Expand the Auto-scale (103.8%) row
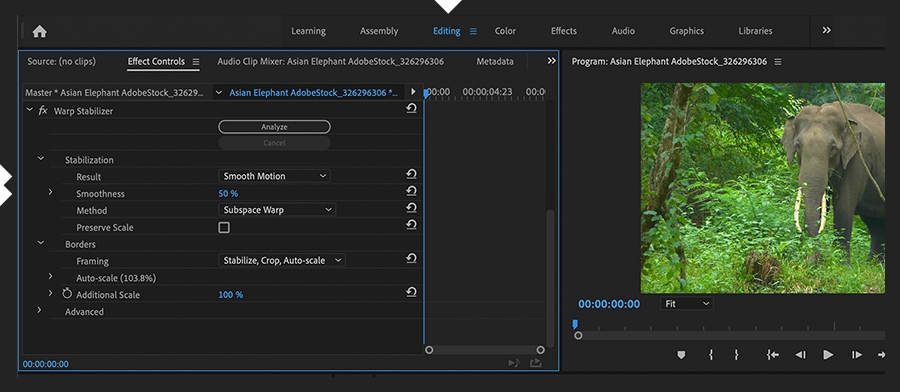This screenshot has height=392, width=900. coord(51,276)
